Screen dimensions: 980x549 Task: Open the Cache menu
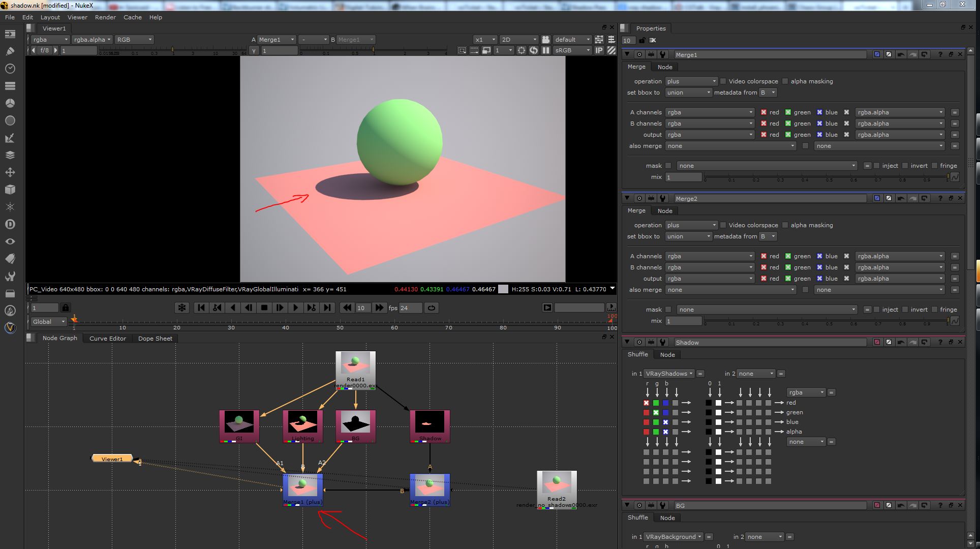click(x=132, y=17)
